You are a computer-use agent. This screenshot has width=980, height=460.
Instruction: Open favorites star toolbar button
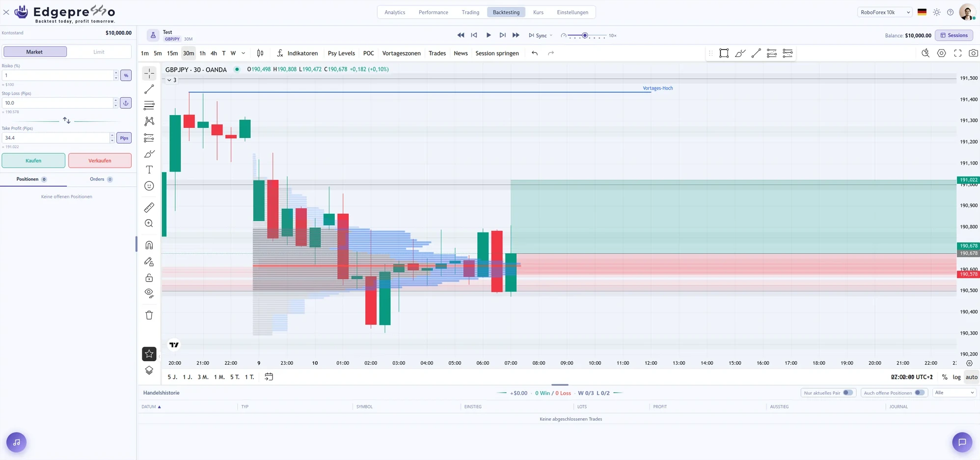[149, 354]
